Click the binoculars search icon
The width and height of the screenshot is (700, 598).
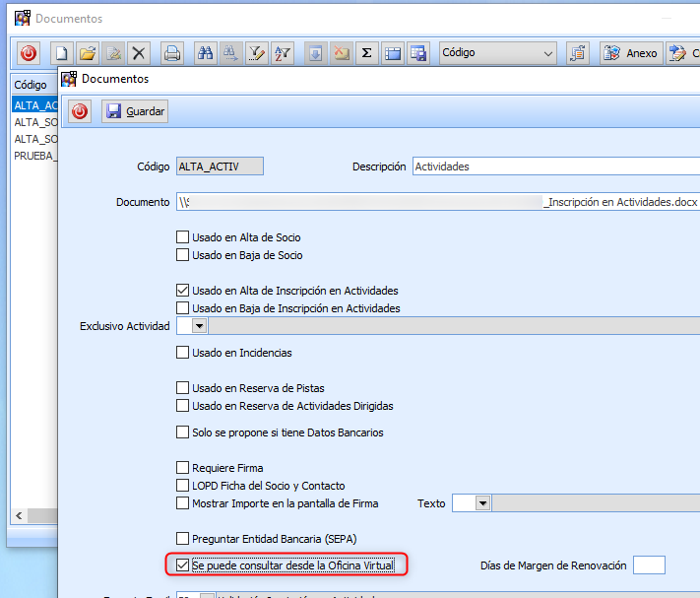tap(206, 53)
